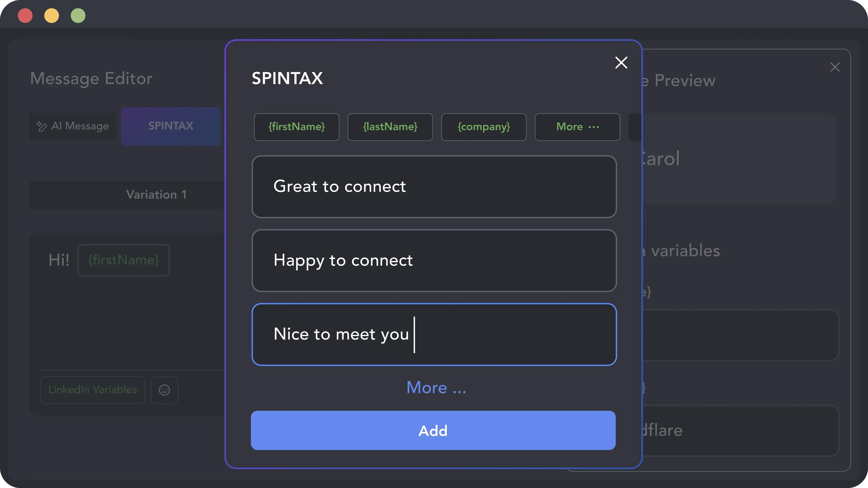
Task: Click the yellow minimize window dot
Action: coord(52,15)
